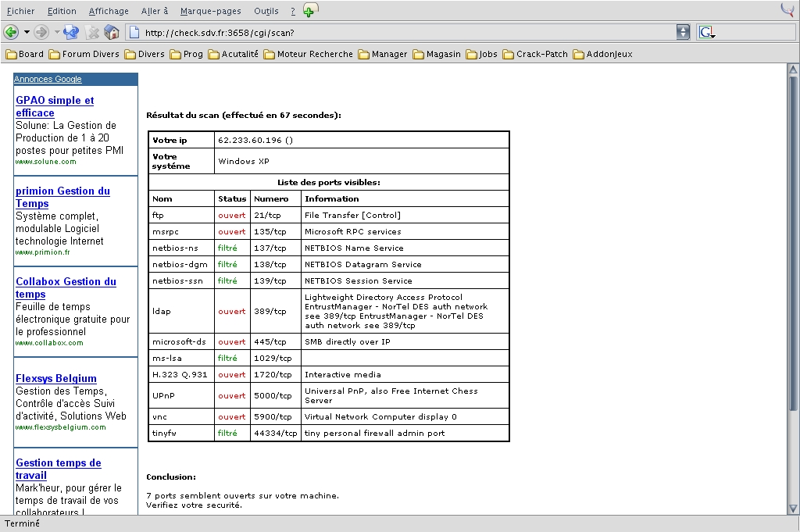Screen dimensions: 800x532
Task: Click the green Back arrow button
Action: pos(11,33)
